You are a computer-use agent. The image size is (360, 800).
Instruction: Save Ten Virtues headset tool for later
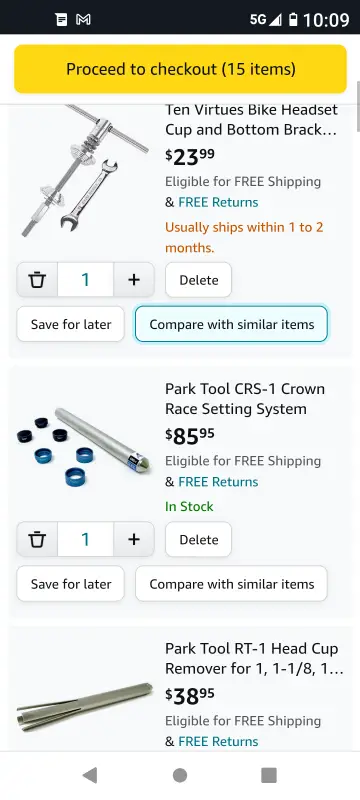(70, 324)
